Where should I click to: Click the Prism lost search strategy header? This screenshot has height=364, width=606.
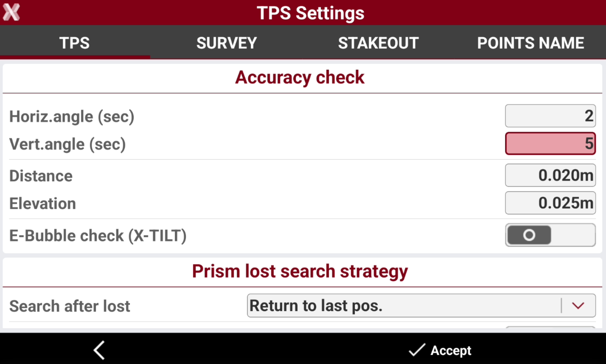[x=300, y=272]
